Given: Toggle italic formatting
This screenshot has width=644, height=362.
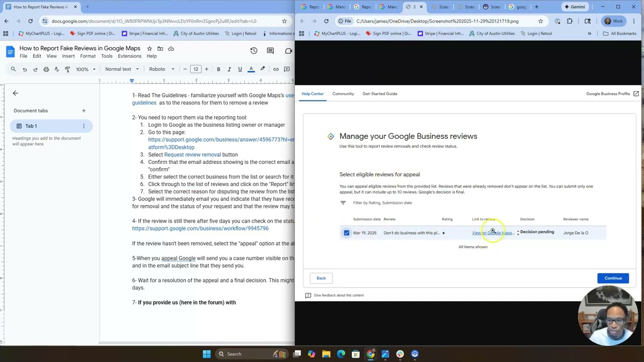Looking at the screenshot, I should pyautogui.click(x=229, y=69).
